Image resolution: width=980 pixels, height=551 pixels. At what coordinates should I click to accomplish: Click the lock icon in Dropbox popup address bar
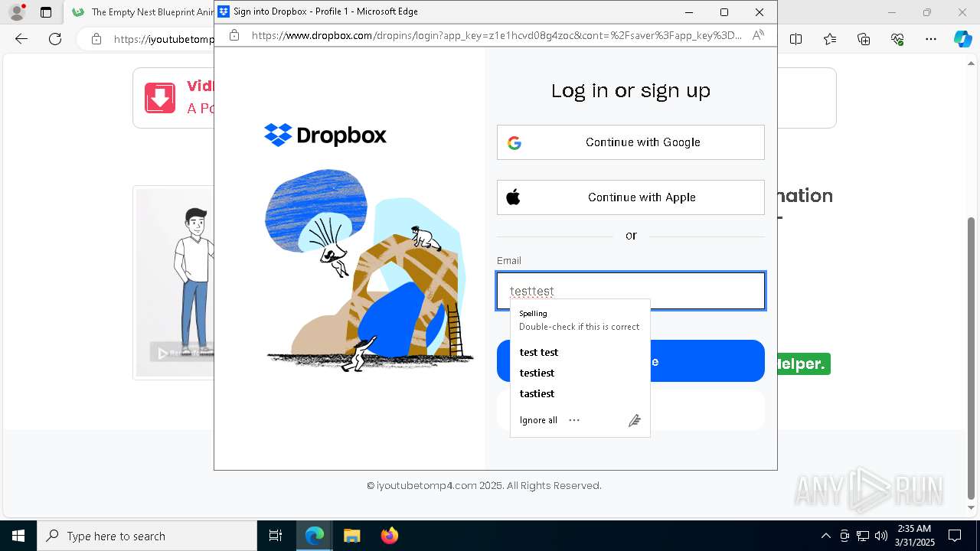234,35
